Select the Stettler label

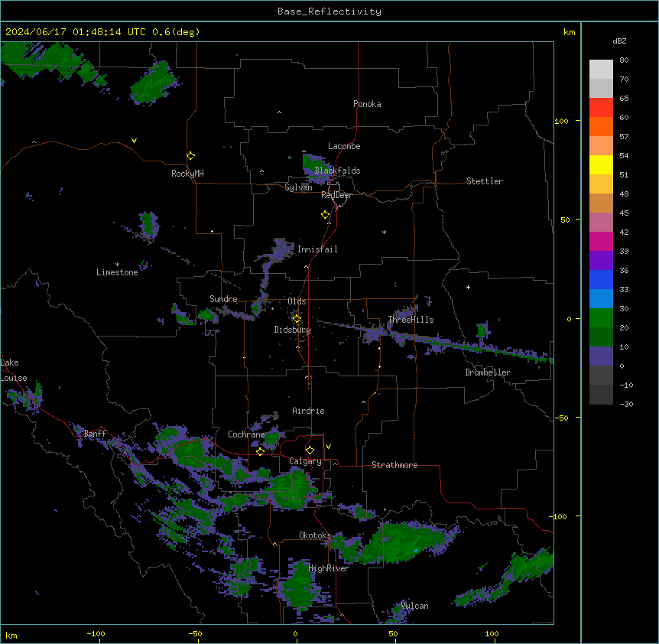(485, 181)
